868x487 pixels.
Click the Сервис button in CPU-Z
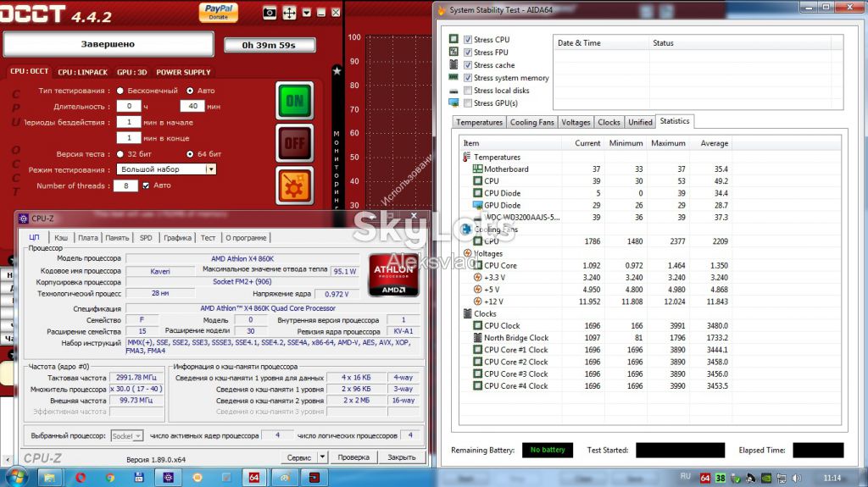pos(299,457)
